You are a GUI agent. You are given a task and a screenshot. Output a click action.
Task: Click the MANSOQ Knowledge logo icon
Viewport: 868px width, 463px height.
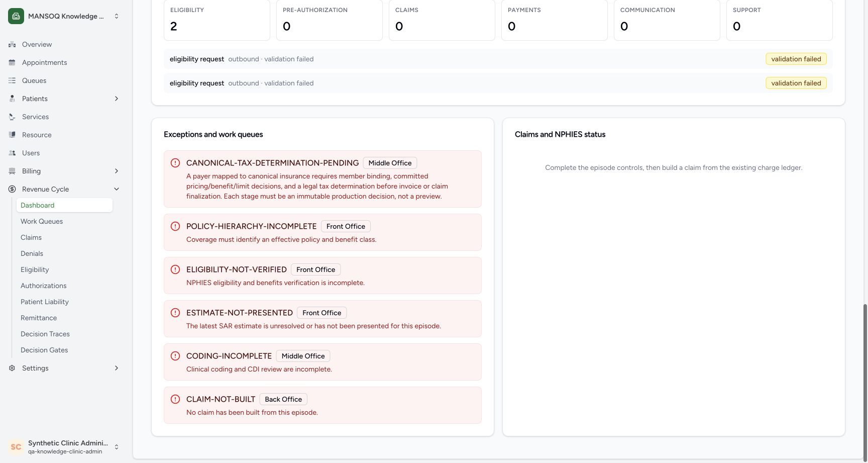(16, 16)
